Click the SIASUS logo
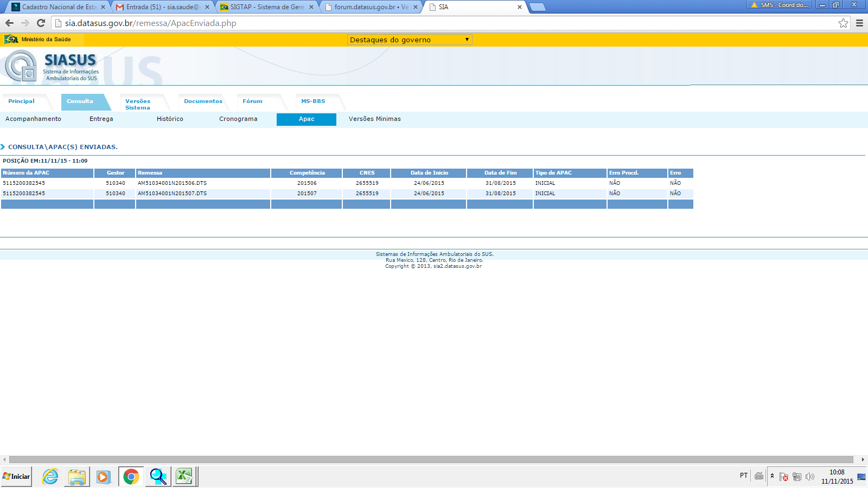The height and width of the screenshot is (488, 868). 53,67
